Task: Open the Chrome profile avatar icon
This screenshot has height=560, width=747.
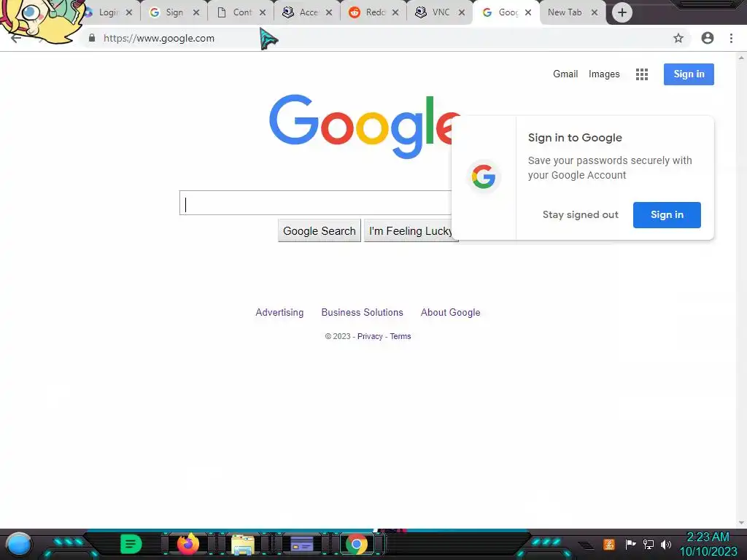Action: point(708,38)
